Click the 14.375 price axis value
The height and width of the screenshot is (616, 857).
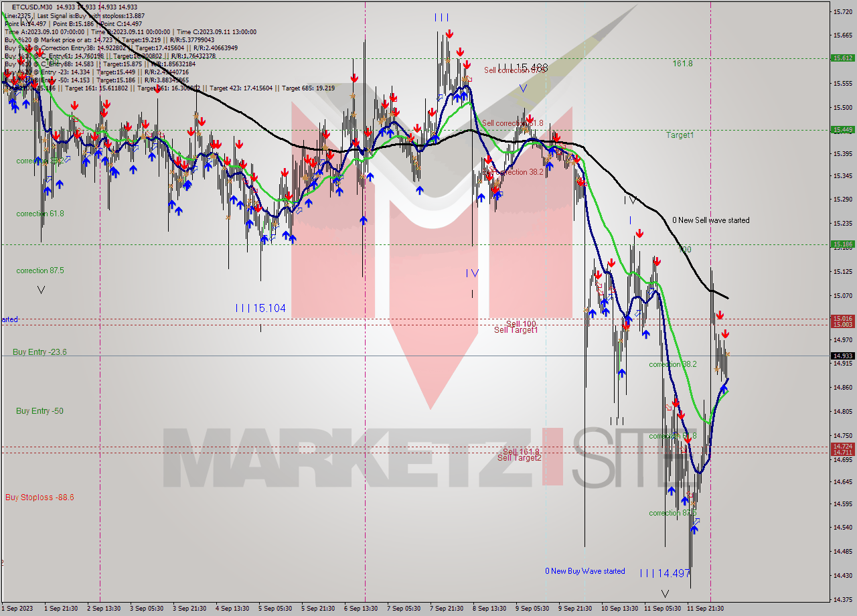(x=842, y=599)
